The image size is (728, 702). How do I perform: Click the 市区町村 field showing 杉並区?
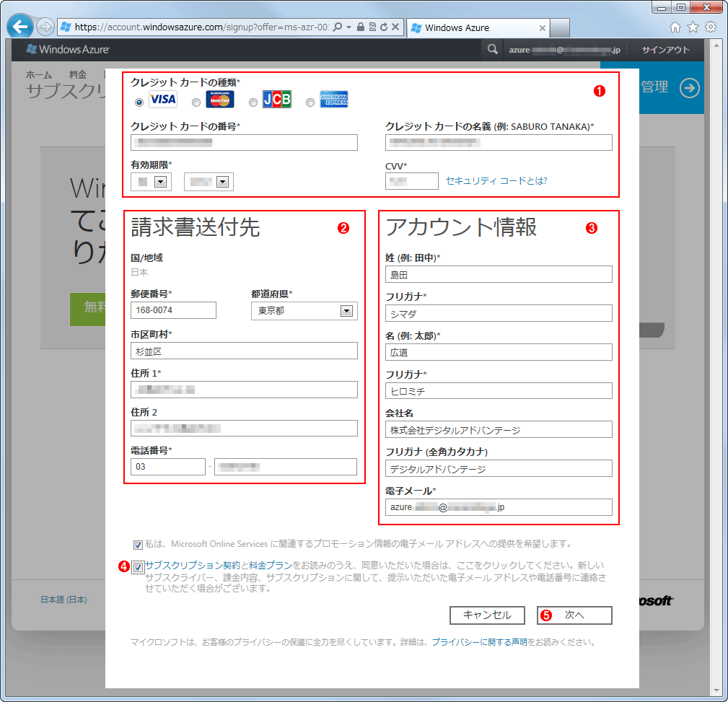point(244,351)
